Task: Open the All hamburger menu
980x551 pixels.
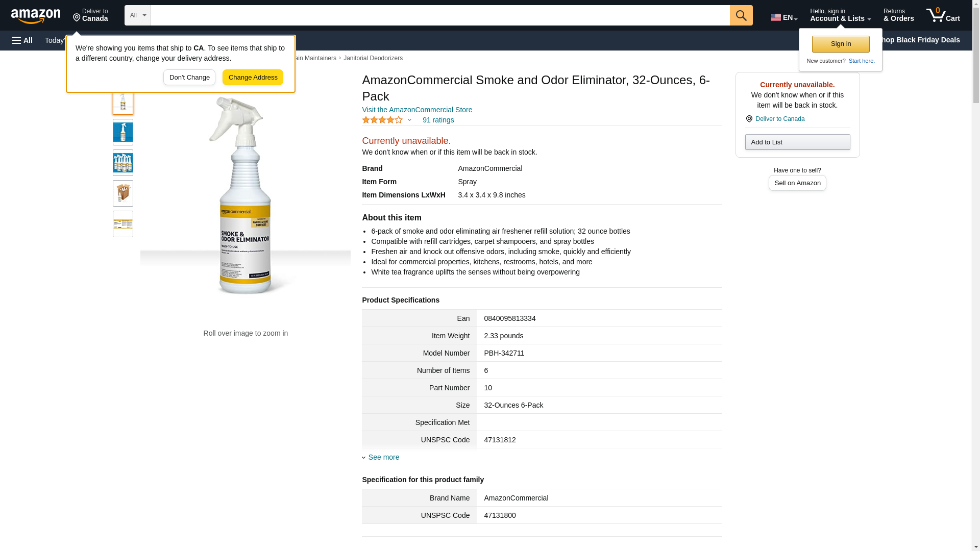Action: click(x=22, y=40)
